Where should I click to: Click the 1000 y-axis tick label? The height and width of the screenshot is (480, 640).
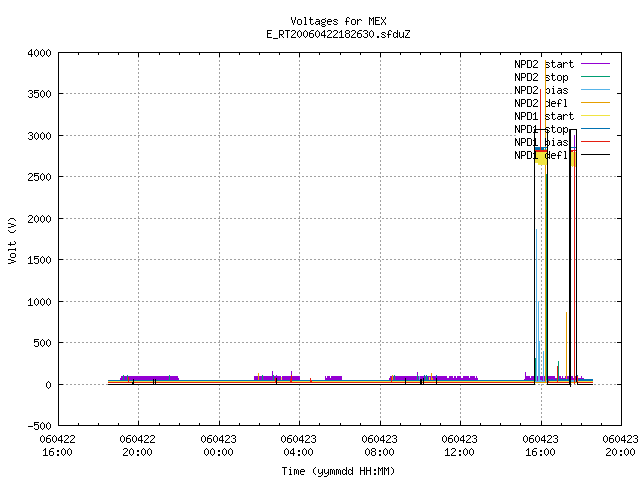40,302
